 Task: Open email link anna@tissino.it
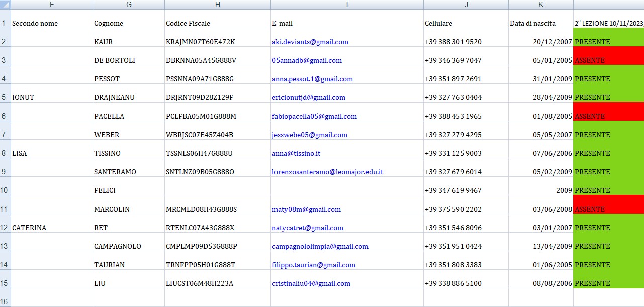[x=296, y=153]
